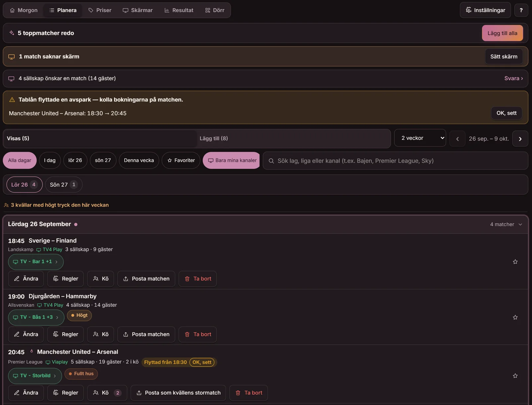Viewport: 532px width, 405px height.
Task: Toggle the Alla dagar filter chip
Action: (20, 160)
